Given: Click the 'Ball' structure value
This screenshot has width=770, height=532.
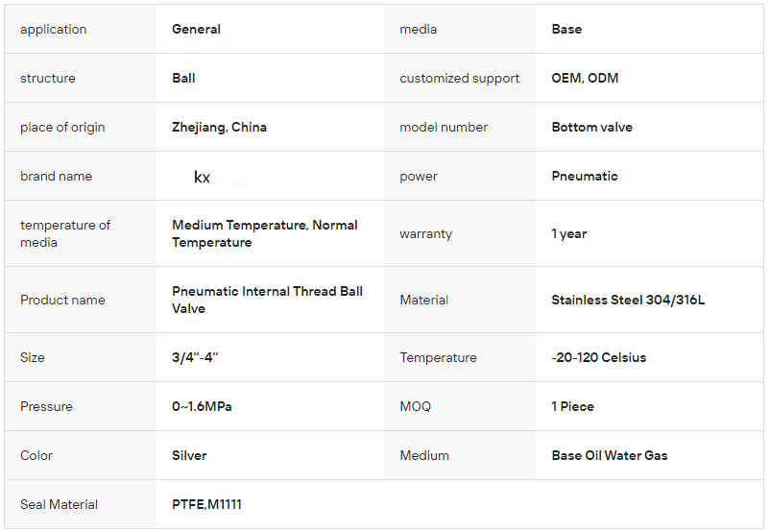Looking at the screenshot, I should pyautogui.click(x=183, y=79).
